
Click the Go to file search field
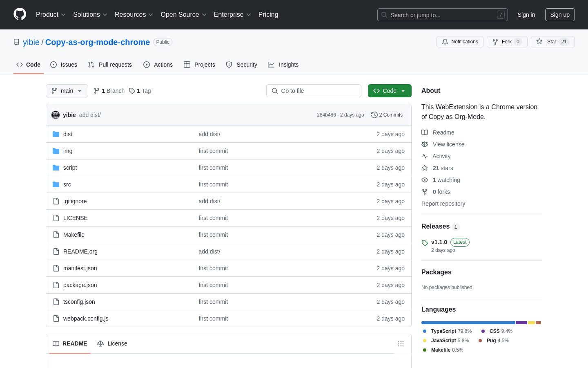(x=314, y=91)
